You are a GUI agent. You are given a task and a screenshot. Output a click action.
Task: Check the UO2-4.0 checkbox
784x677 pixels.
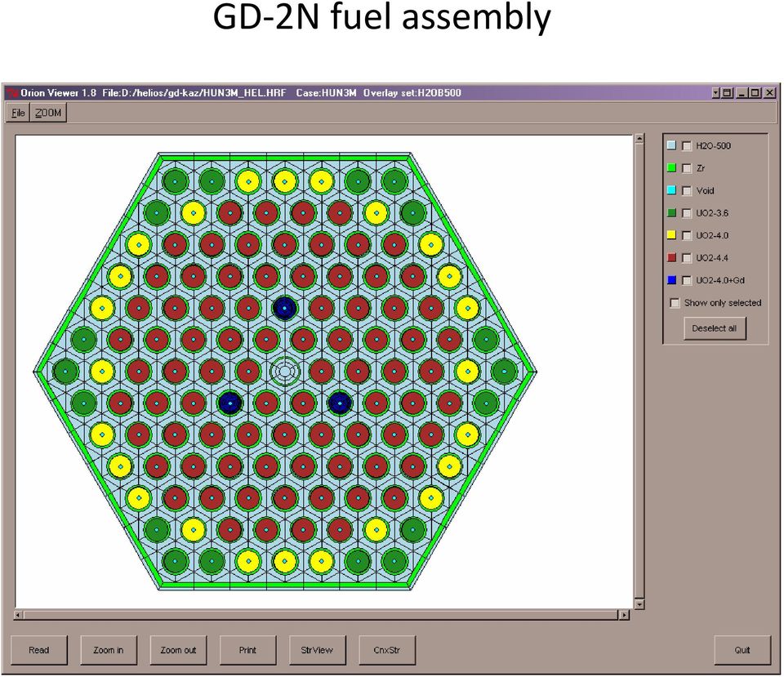(687, 235)
